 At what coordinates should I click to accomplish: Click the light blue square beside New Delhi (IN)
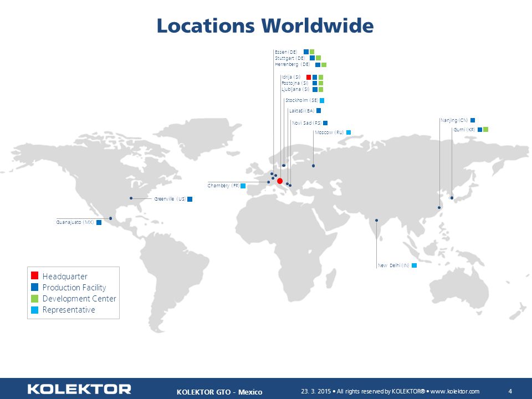[x=415, y=265]
